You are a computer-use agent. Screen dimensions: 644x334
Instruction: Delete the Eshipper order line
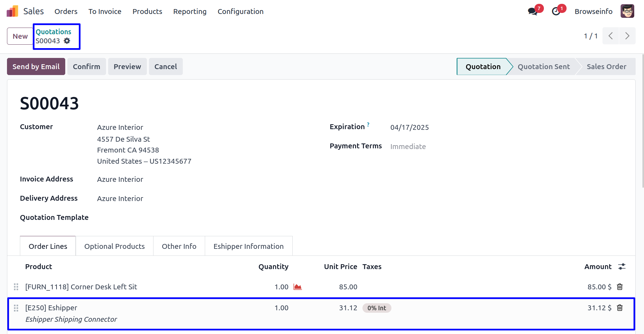click(620, 308)
